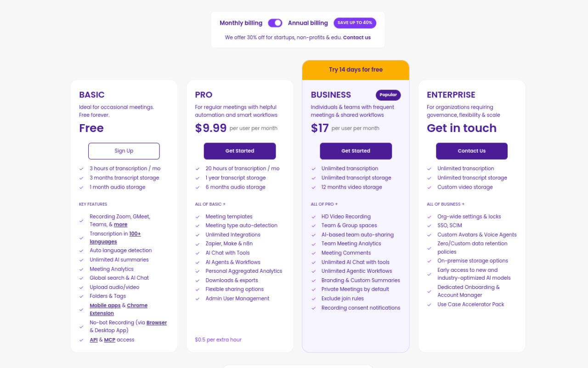The image size is (588, 368).
Task: Click the Browser link in No-bot Recording
Action: [156, 322]
